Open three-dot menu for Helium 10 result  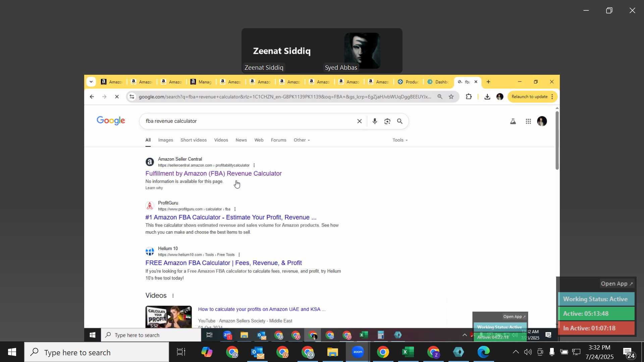pos(239,255)
